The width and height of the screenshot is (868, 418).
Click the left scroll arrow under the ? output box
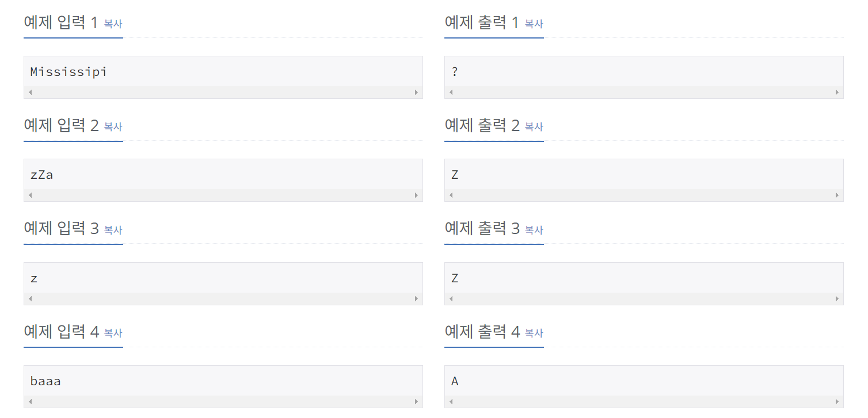451,92
